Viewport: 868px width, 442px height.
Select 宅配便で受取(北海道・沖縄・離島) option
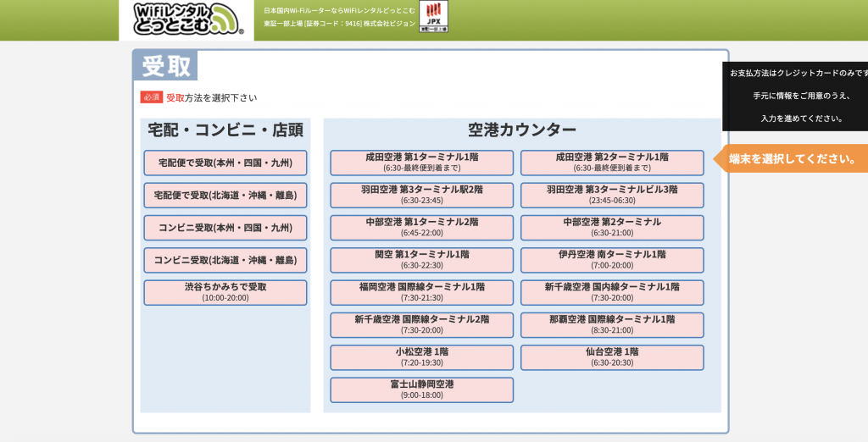pos(225,196)
